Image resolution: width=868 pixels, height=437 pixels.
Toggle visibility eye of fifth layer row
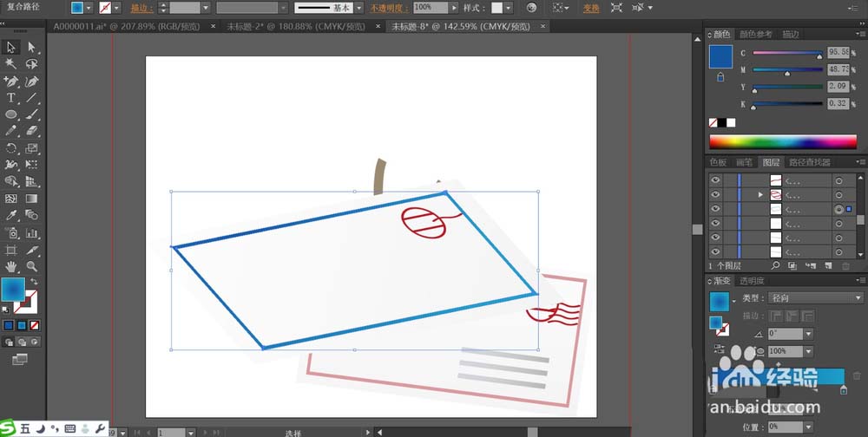(716, 238)
